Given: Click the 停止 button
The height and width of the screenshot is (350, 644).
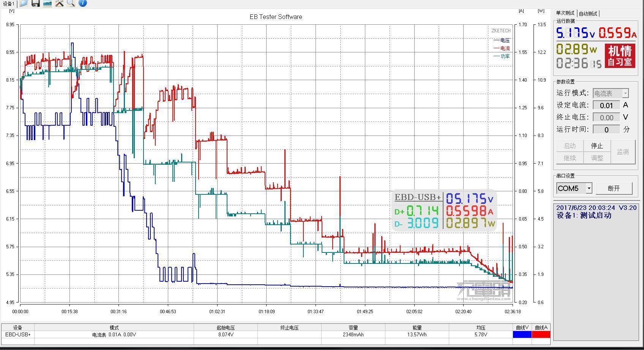Looking at the screenshot, I should pyautogui.click(x=597, y=146).
